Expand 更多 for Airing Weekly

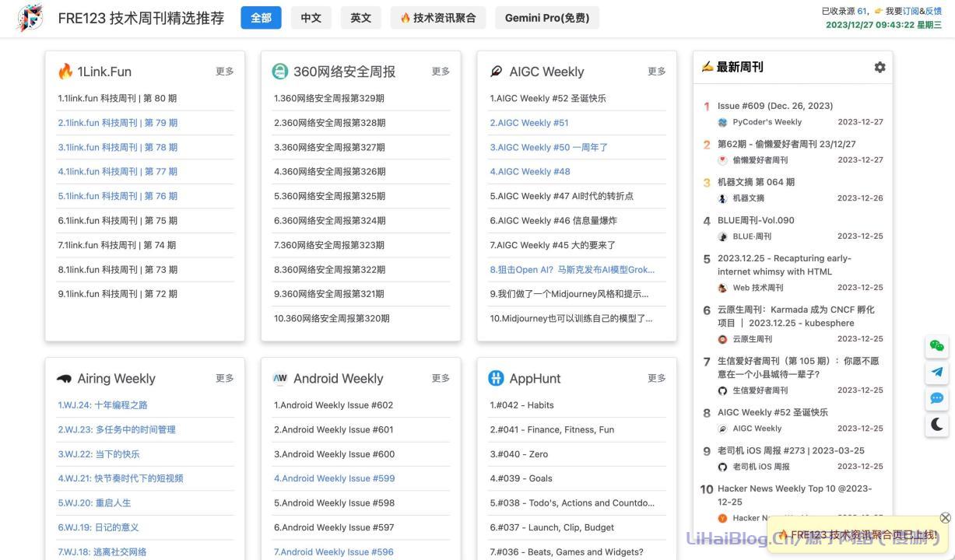[225, 379]
